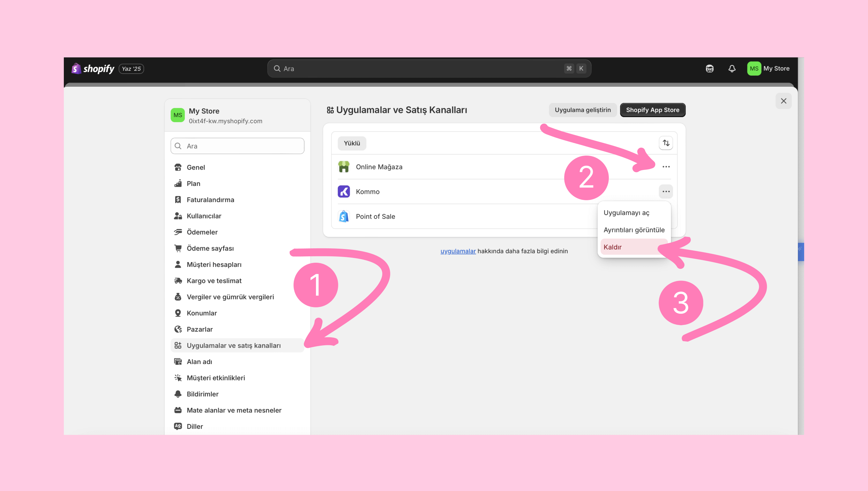Open the Sidekick assistant icon
Viewport: 868px width, 491px height.
[x=709, y=69]
